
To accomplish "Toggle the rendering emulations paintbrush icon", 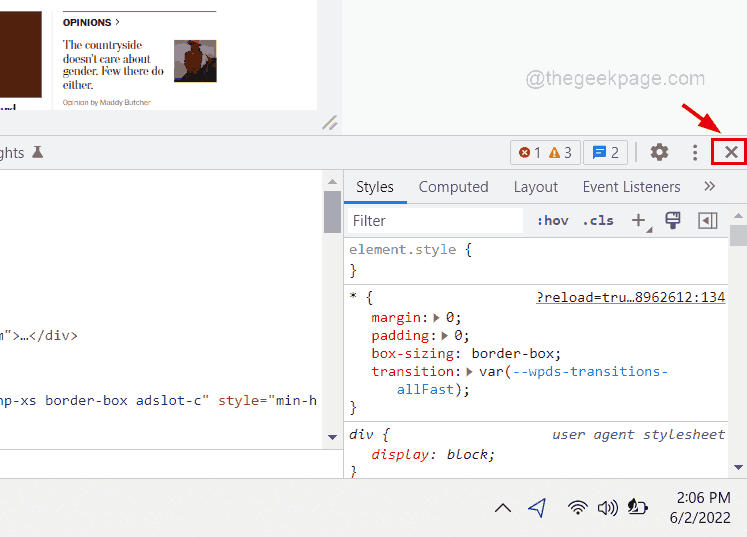I will click(673, 220).
